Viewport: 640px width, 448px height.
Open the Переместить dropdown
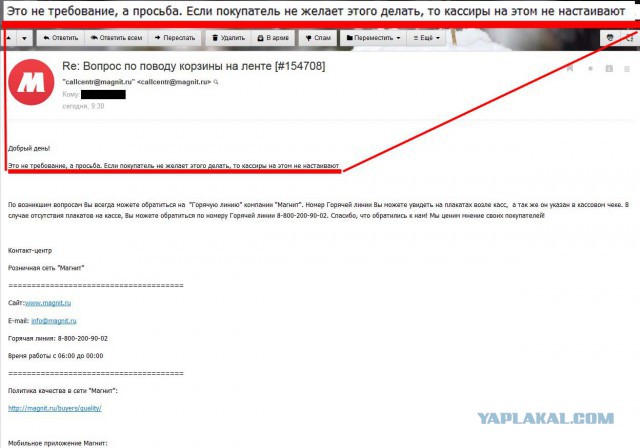[x=373, y=38]
